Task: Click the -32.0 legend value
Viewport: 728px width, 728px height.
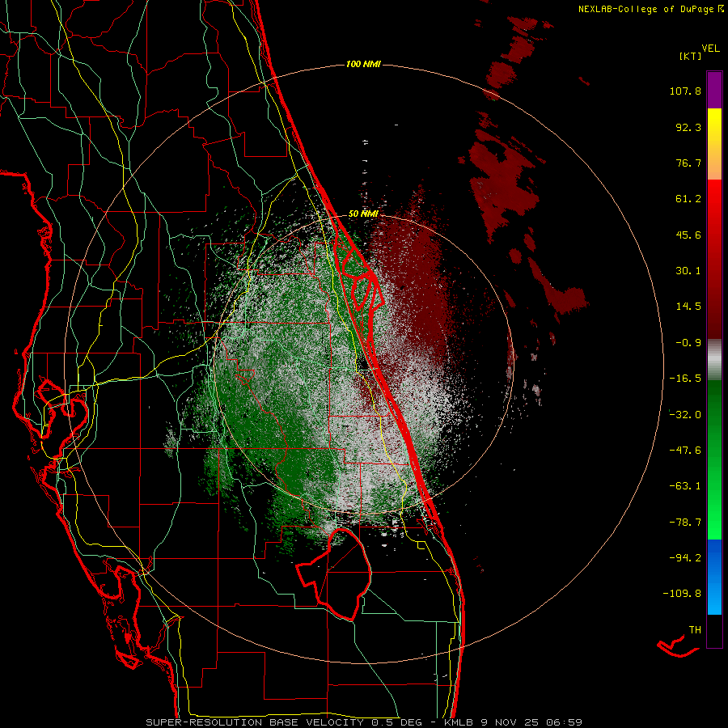Action: pyautogui.click(x=685, y=415)
